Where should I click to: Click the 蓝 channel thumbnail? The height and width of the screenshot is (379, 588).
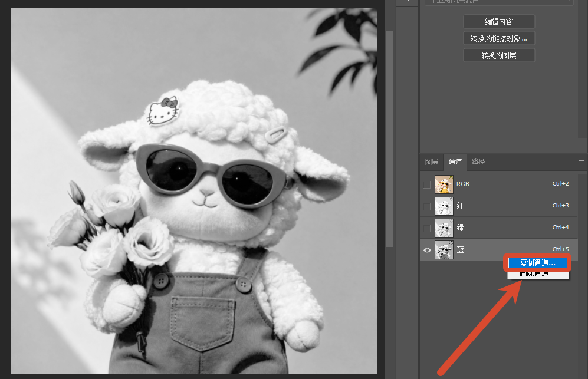pos(444,250)
